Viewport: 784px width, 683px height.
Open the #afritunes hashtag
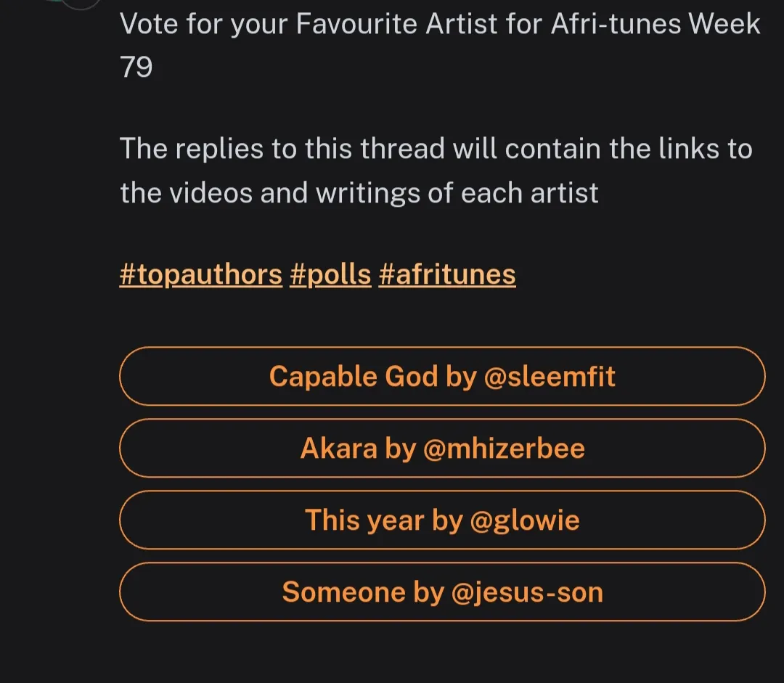click(x=446, y=275)
